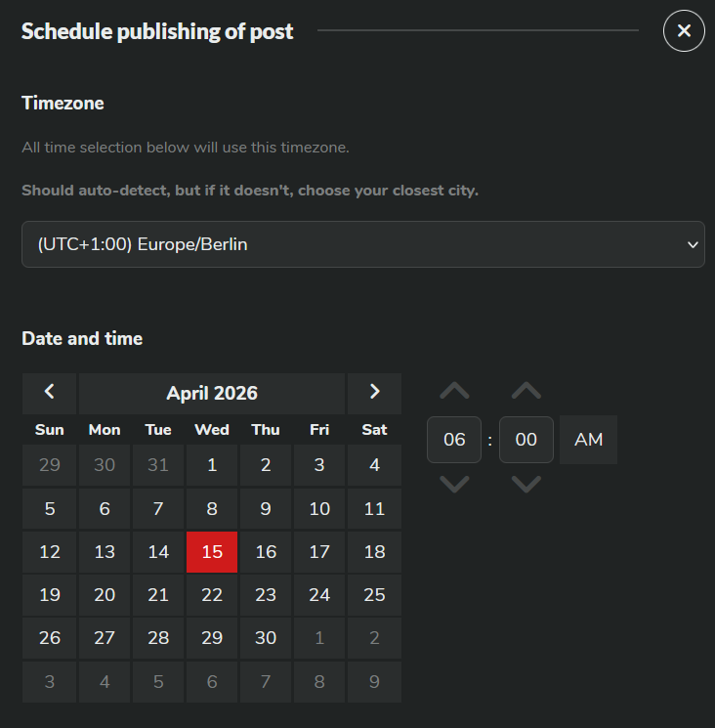
Task: Choose April 22 in the calendar
Action: 212,595
